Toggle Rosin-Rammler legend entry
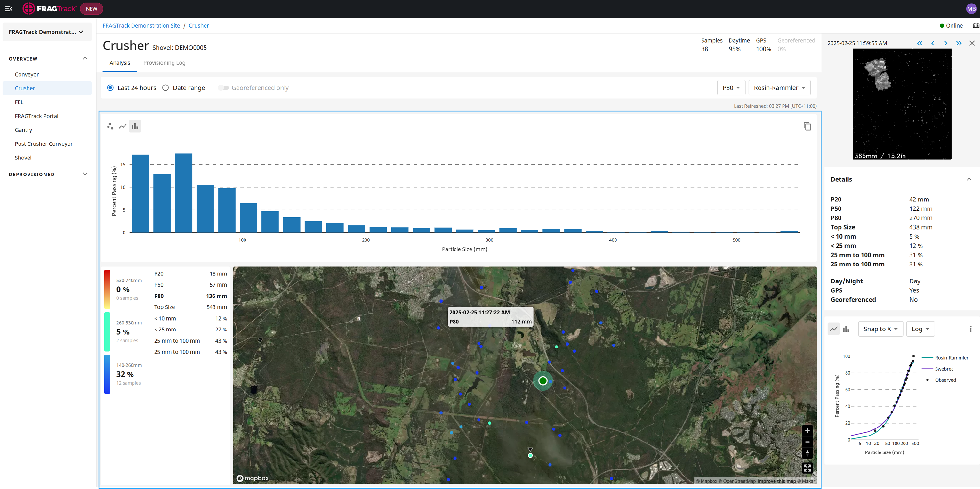 point(944,358)
